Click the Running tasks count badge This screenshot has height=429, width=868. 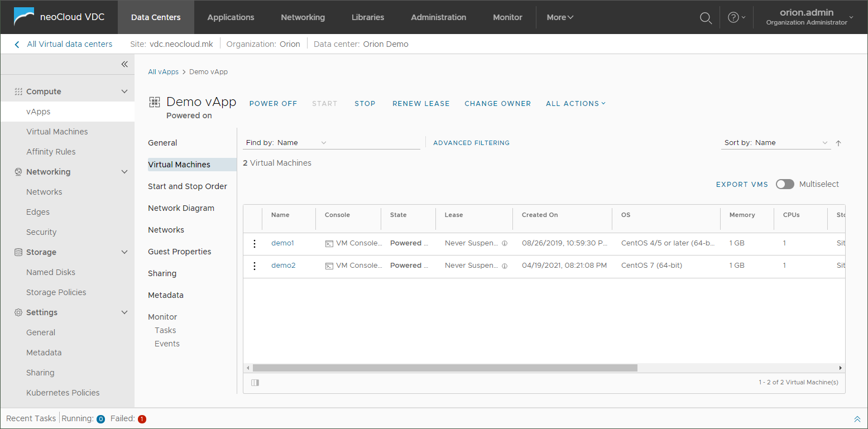(100, 419)
